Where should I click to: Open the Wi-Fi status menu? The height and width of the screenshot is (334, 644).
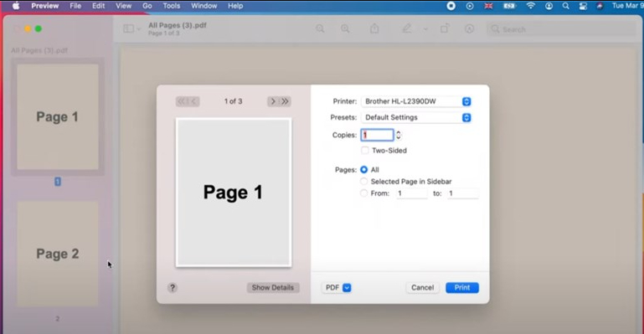531,6
